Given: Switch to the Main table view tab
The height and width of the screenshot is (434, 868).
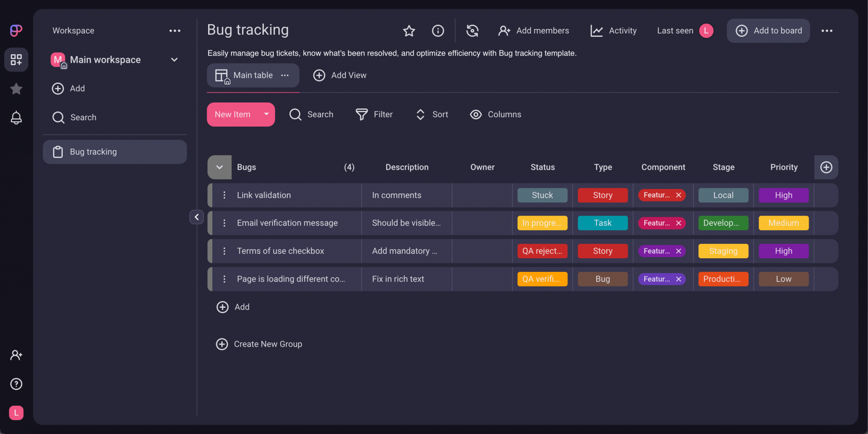Looking at the screenshot, I should tap(253, 75).
